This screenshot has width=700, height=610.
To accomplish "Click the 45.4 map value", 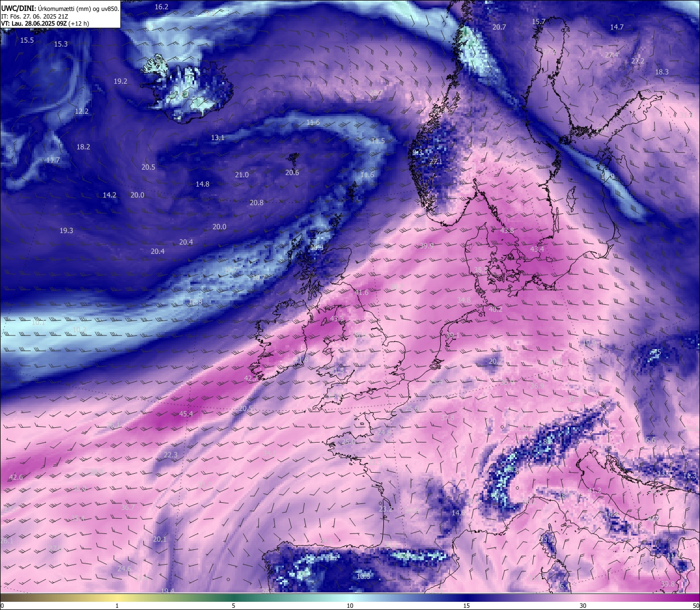I will click(x=186, y=414).
